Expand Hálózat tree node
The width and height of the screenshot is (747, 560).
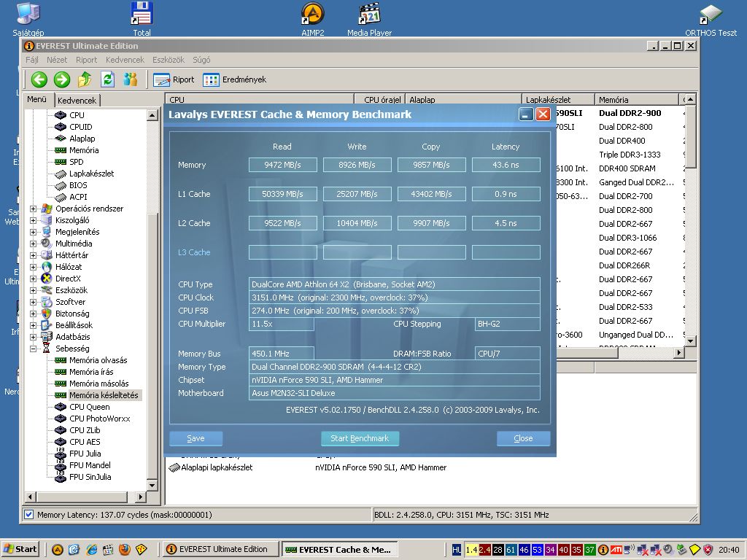pos(33,267)
